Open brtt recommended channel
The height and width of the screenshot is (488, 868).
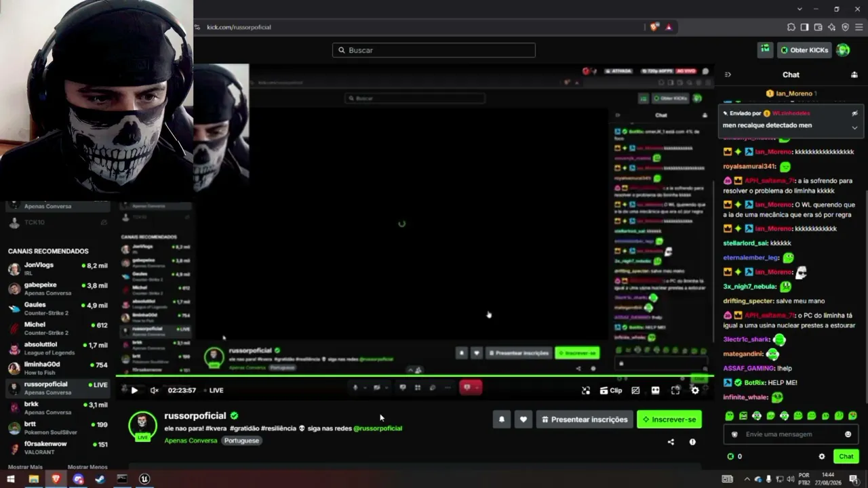click(58, 428)
